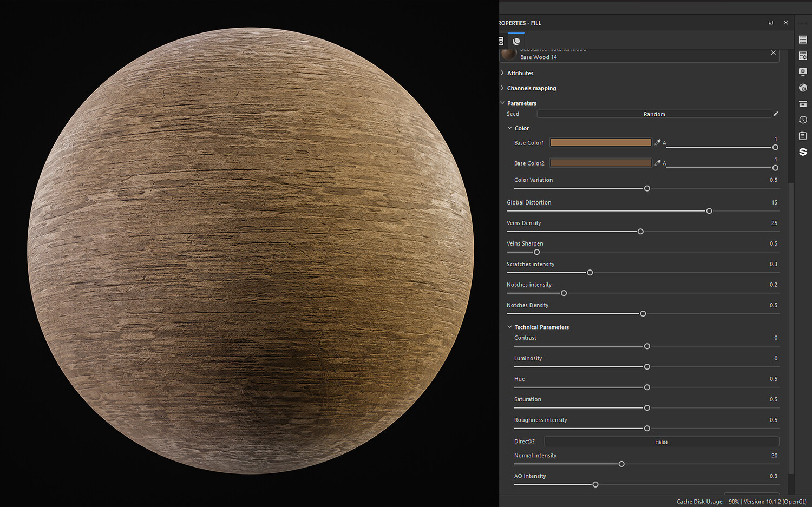
Task: Open the History panel clock icon
Action: point(803,120)
